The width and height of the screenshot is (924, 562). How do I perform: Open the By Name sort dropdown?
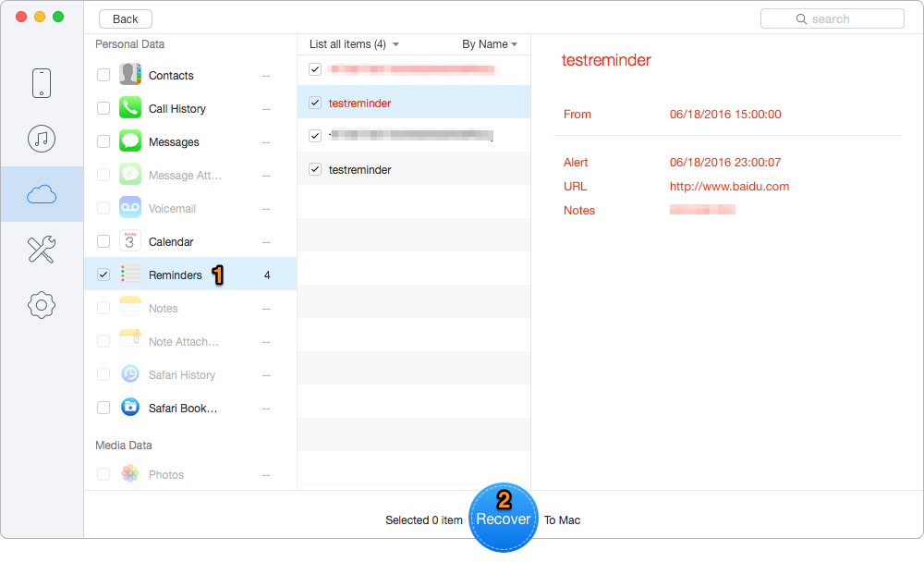(490, 44)
